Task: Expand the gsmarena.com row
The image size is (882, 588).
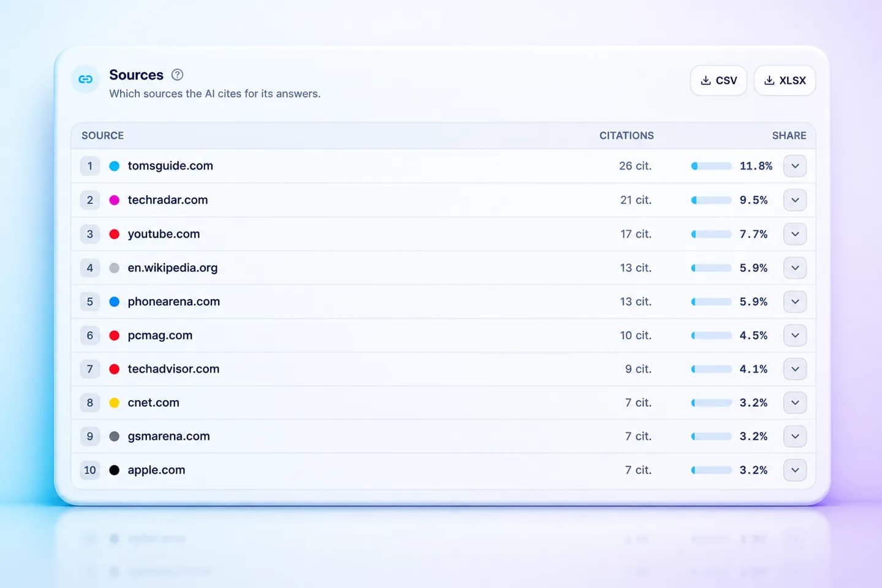Action: coord(795,436)
